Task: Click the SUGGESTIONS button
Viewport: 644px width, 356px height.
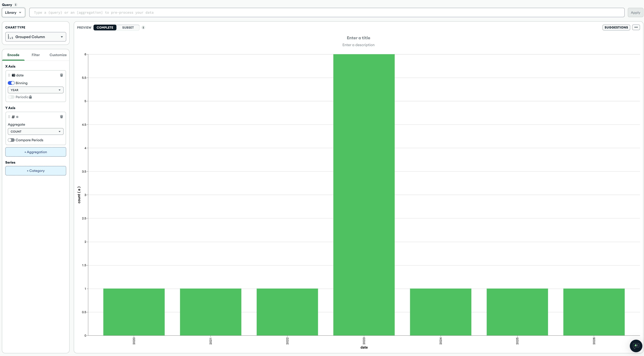Action: (616, 27)
